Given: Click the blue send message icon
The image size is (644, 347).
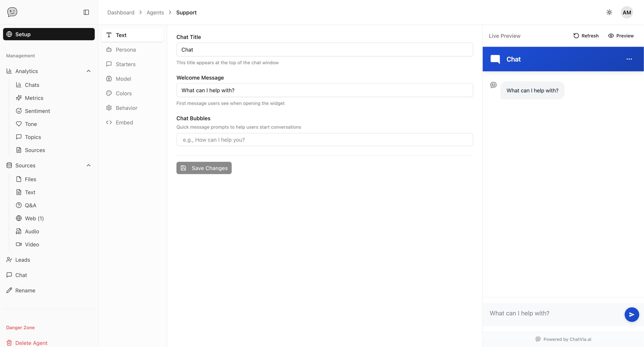Looking at the screenshot, I should (632, 314).
